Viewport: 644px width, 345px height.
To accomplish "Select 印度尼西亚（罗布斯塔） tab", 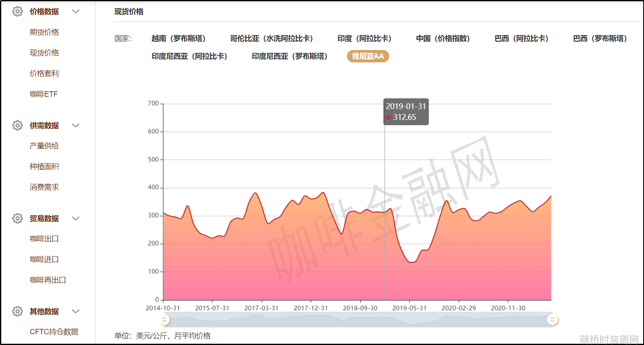I will click(x=290, y=56).
